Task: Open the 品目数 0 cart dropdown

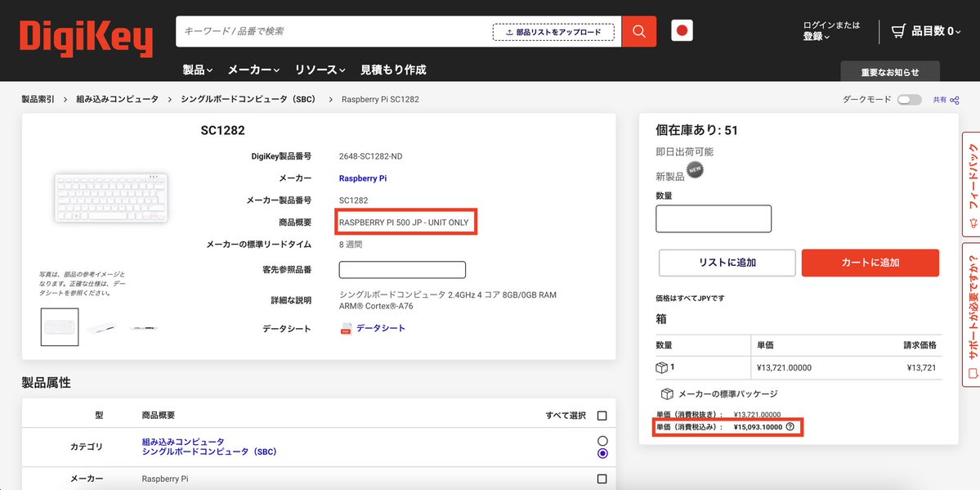Action: (x=936, y=31)
